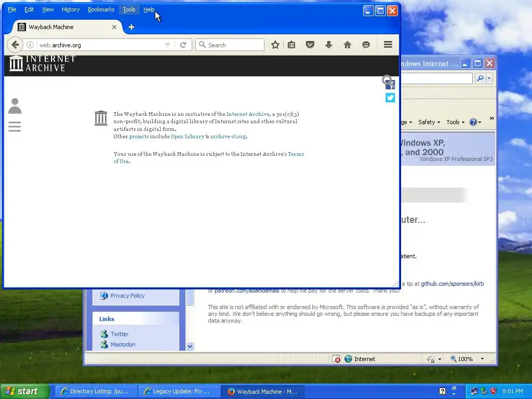Share via the Twitter icon
The image size is (532, 399).
coord(390,98)
